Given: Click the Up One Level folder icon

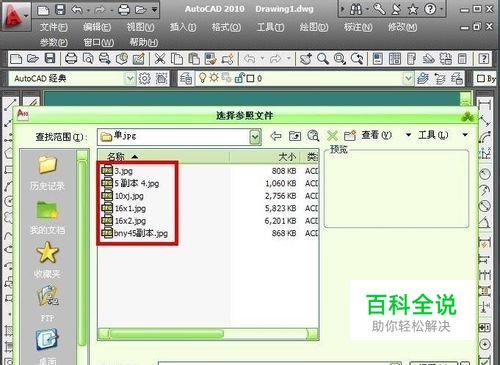Looking at the screenshot, I should [295, 136].
